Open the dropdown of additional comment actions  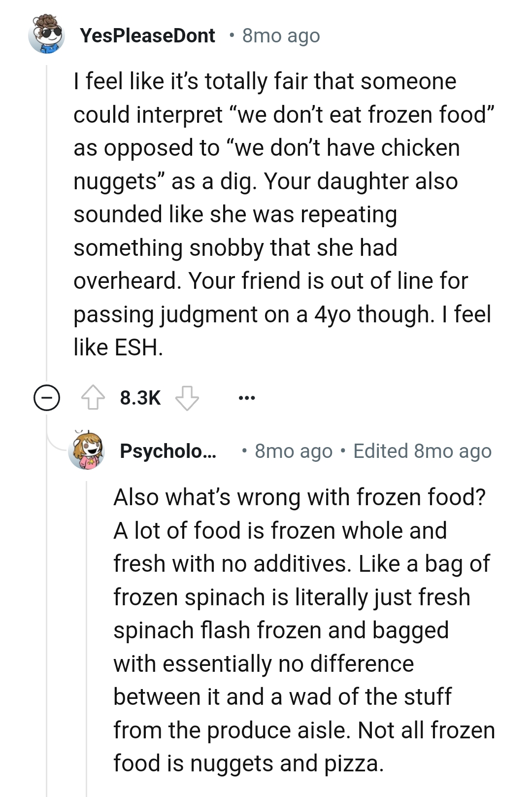pyautogui.click(x=247, y=398)
